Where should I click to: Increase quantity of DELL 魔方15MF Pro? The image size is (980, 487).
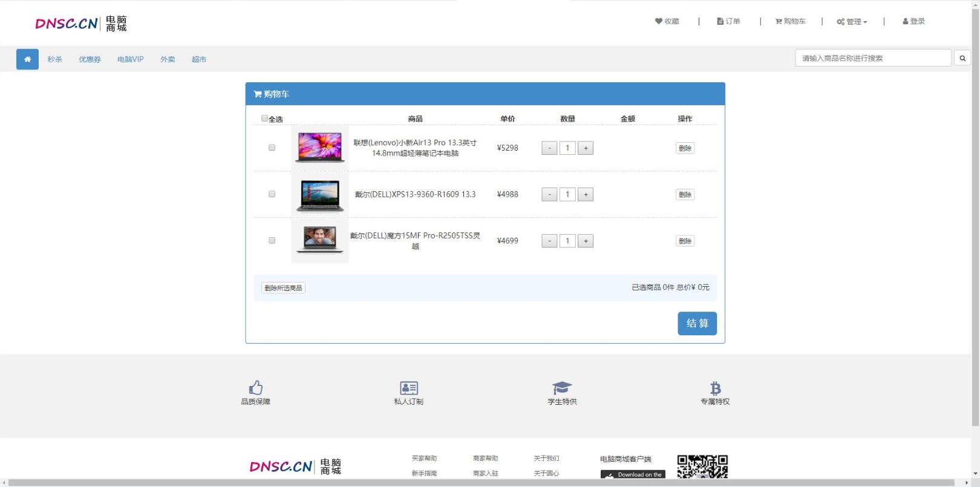coord(586,241)
